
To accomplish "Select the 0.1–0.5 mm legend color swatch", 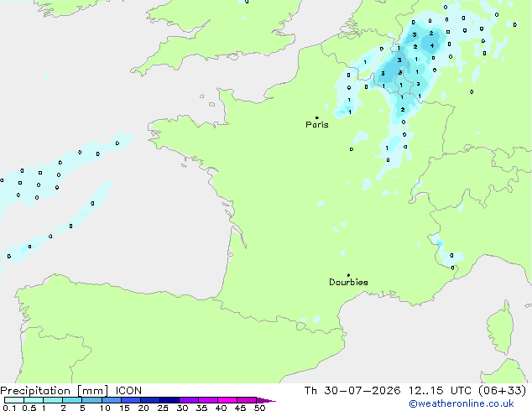I will tap(14, 400).
